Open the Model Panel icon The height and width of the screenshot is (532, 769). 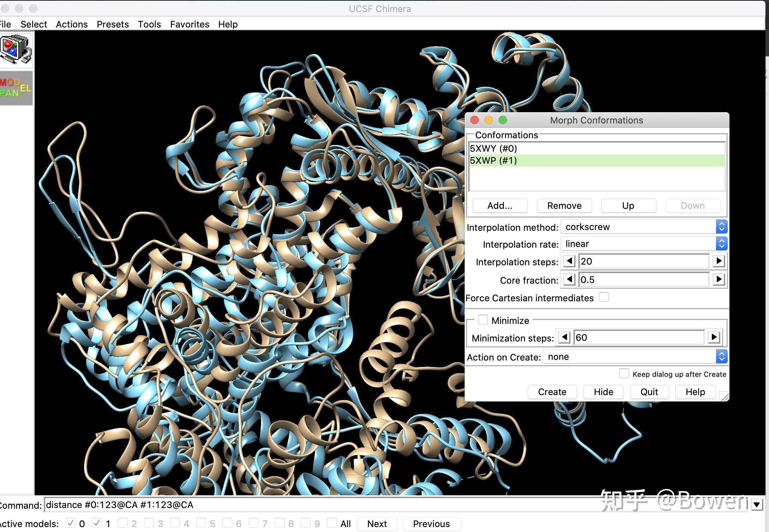coord(16,88)
